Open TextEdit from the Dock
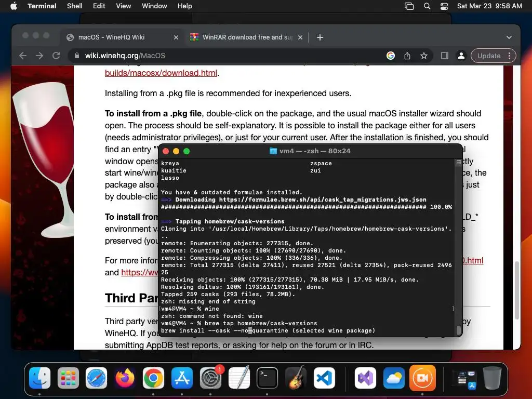532x399 pixels. pos(239,378)
